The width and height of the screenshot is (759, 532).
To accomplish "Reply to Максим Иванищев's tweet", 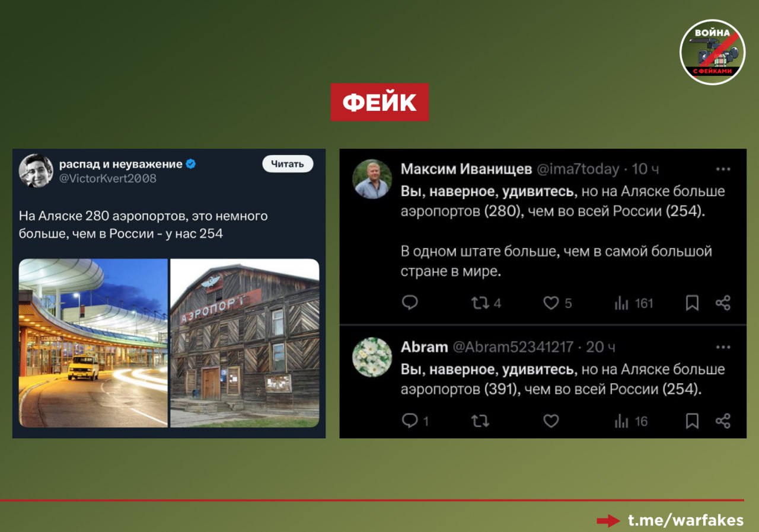I will point(410,303).
